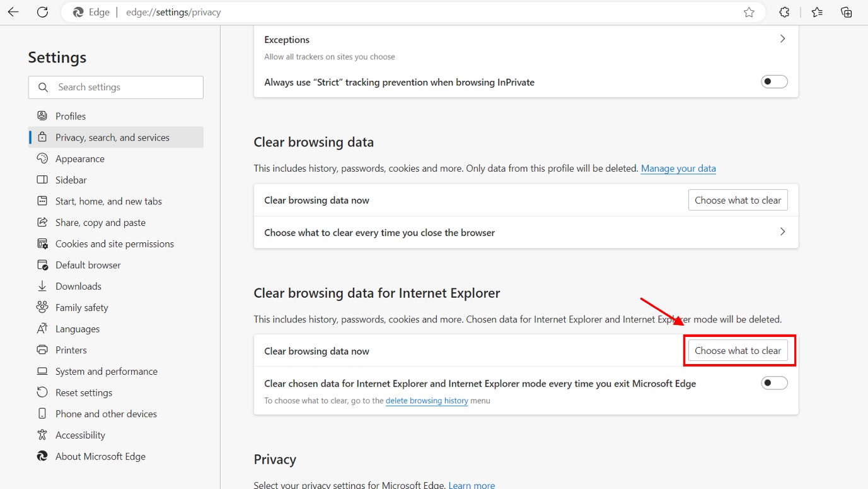Open Appearance settings
Viewport: 868px width, 489px height.
pos(116,158)
